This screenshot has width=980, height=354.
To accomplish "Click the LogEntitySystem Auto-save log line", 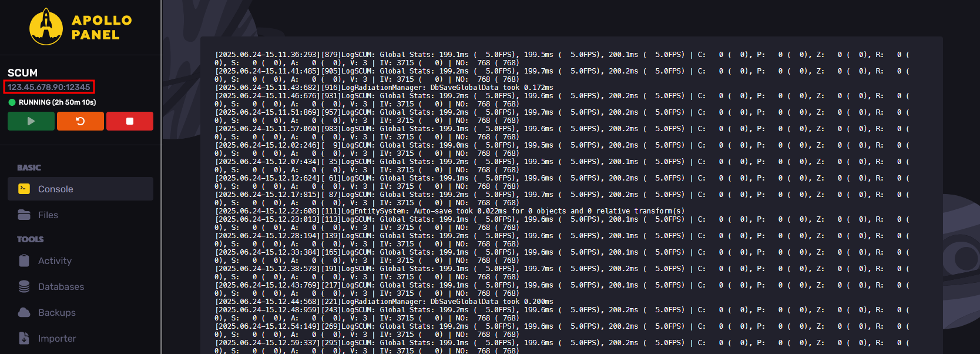I will tap(449, 211).
